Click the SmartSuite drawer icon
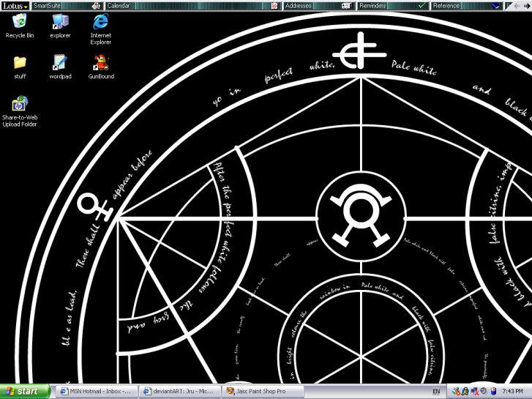This screenshot has width=532, height=399. click(x=97, y=6)
